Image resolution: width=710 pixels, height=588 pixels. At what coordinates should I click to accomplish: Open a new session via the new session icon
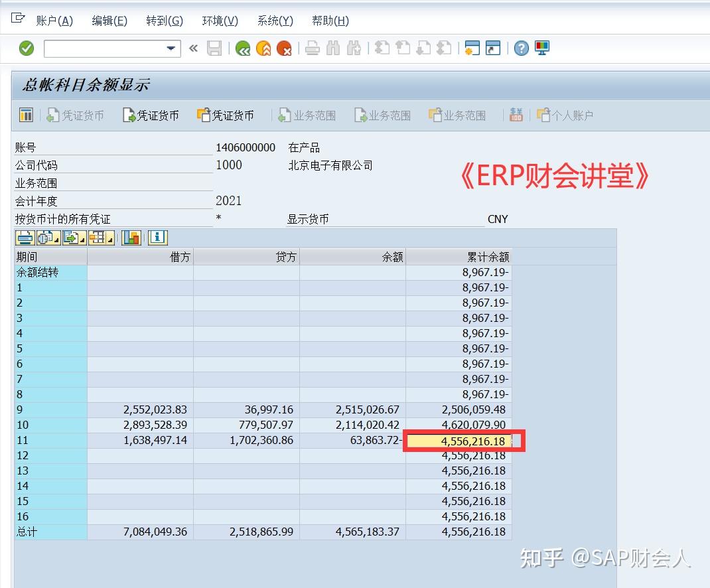tap(472, 48)
